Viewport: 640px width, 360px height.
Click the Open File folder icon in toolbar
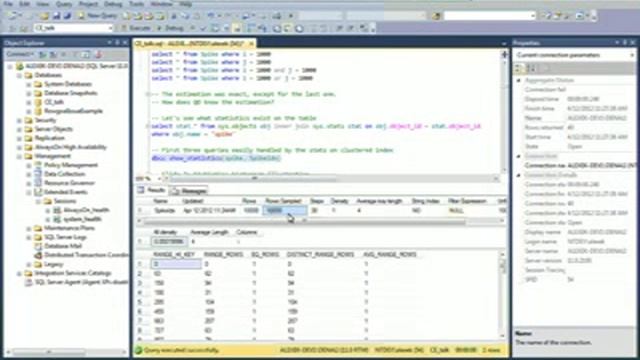44,16
